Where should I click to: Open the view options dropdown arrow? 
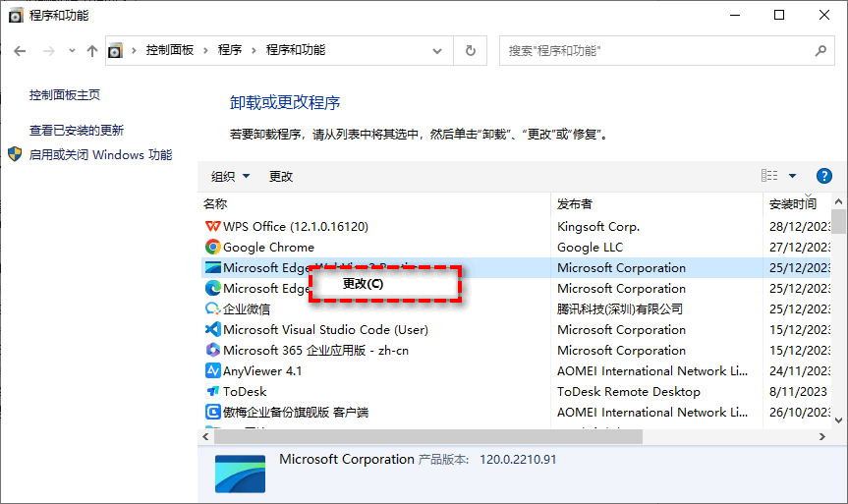792,176
